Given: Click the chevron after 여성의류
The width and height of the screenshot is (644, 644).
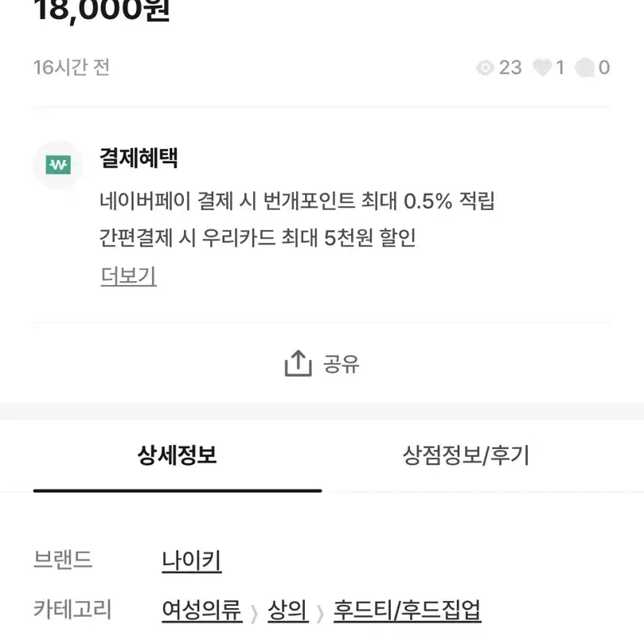Looking at the screenshot, I should tap(255, 614).
